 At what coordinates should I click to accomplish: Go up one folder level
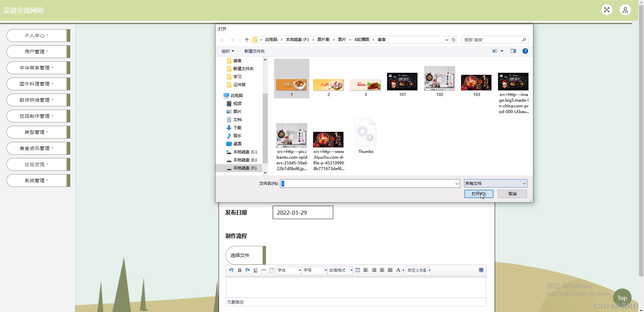[x=247, y=40]
